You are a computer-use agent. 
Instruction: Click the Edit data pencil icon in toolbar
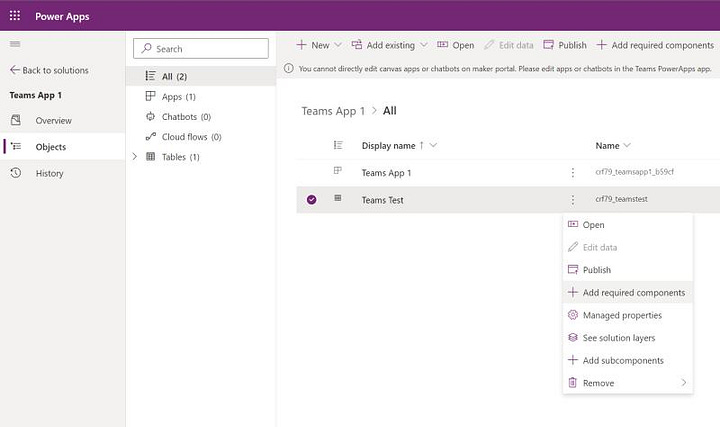489,45
